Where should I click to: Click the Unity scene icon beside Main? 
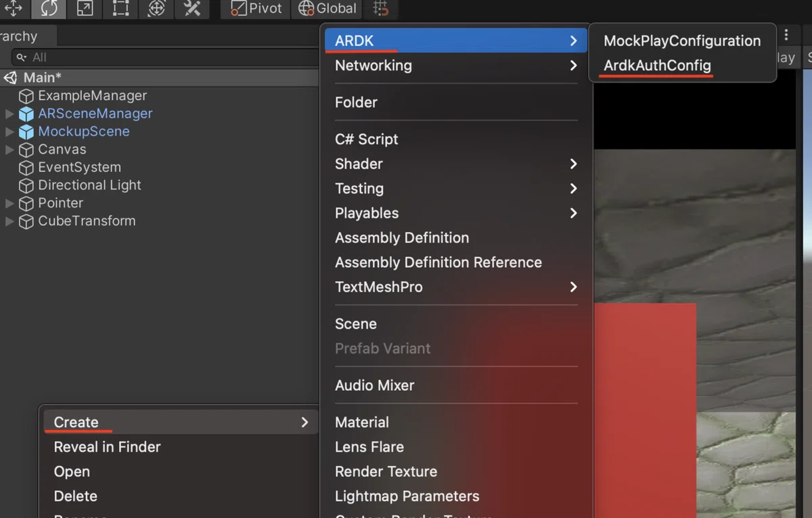point(10,78)
